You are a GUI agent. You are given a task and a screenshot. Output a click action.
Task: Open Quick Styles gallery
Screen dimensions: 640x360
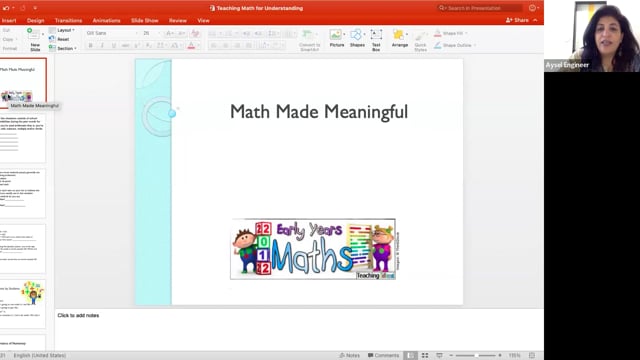tap(420, 41)
